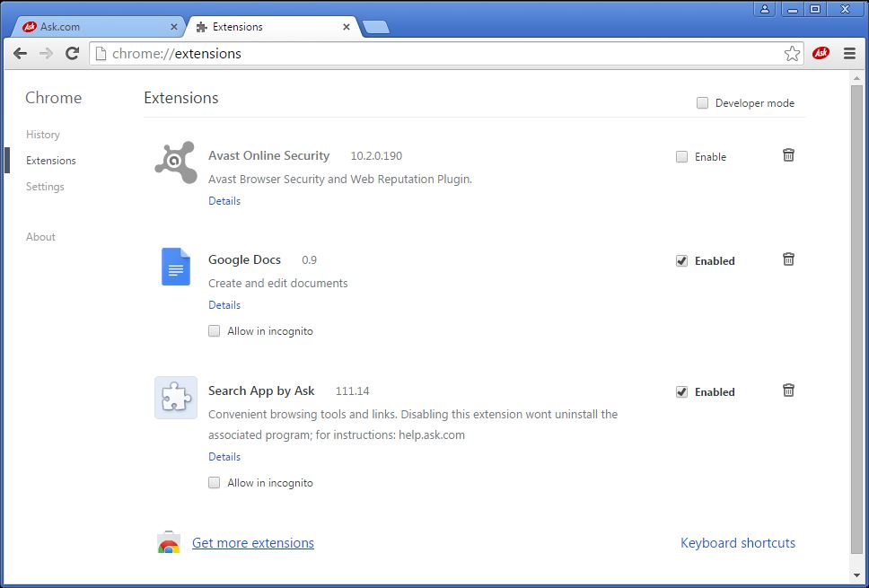Disable the Search App by Ask extension
Image resolution: width=869 pixels, height=588 pixels.
tap(681, 391)
